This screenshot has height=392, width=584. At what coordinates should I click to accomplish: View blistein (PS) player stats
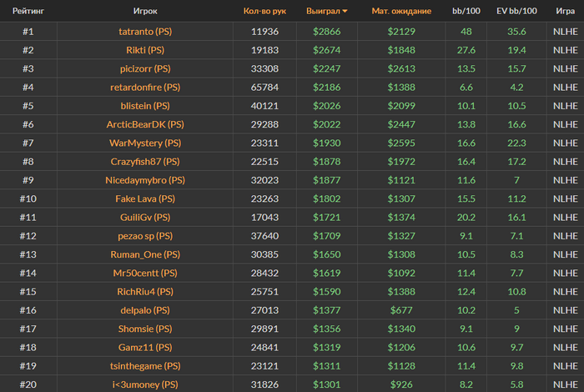[145, 106]
